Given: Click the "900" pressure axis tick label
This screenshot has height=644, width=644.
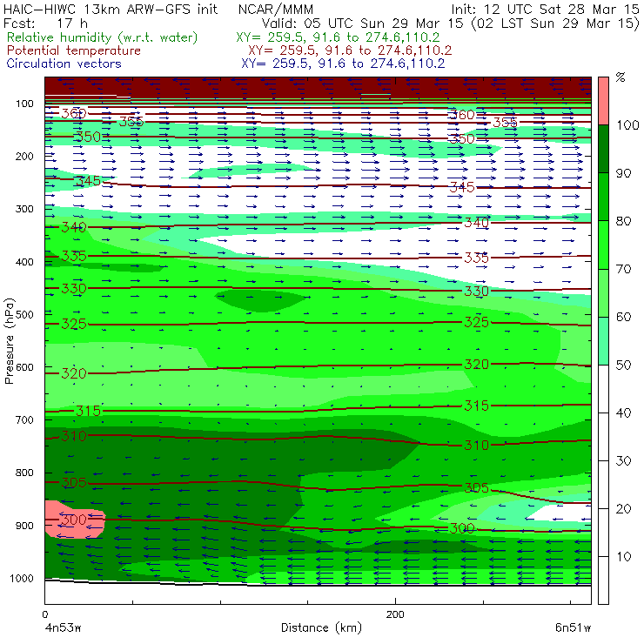Looking at the screenshot, I should coord(24,526).
